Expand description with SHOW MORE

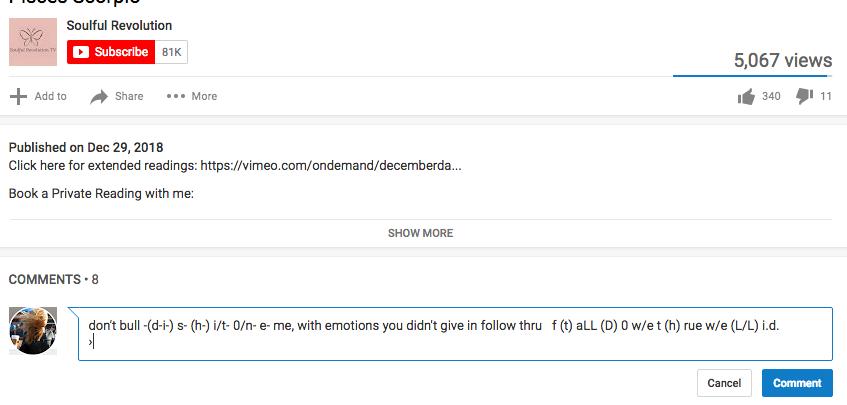pyautogui.click(x=420, y=233)
